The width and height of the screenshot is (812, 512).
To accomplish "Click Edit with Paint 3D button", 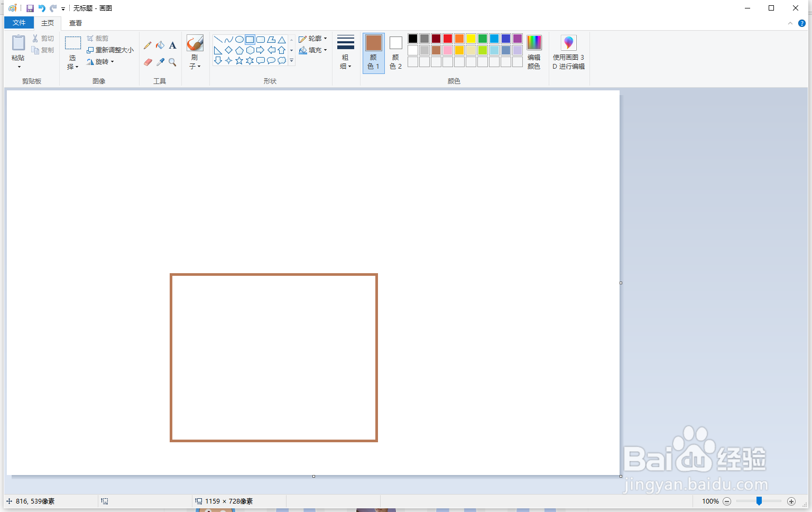I will [569, 52].
